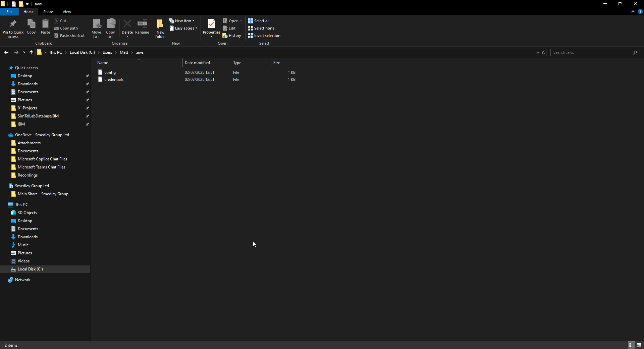This screenshot has height=349, width=644.
Task: Switch to the View tab
Action: pos(67,12)
